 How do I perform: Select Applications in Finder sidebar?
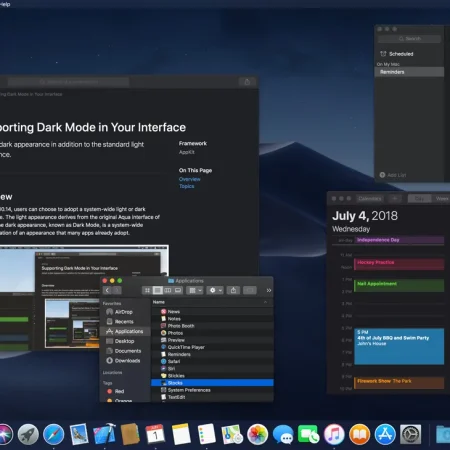coord(125,331)
